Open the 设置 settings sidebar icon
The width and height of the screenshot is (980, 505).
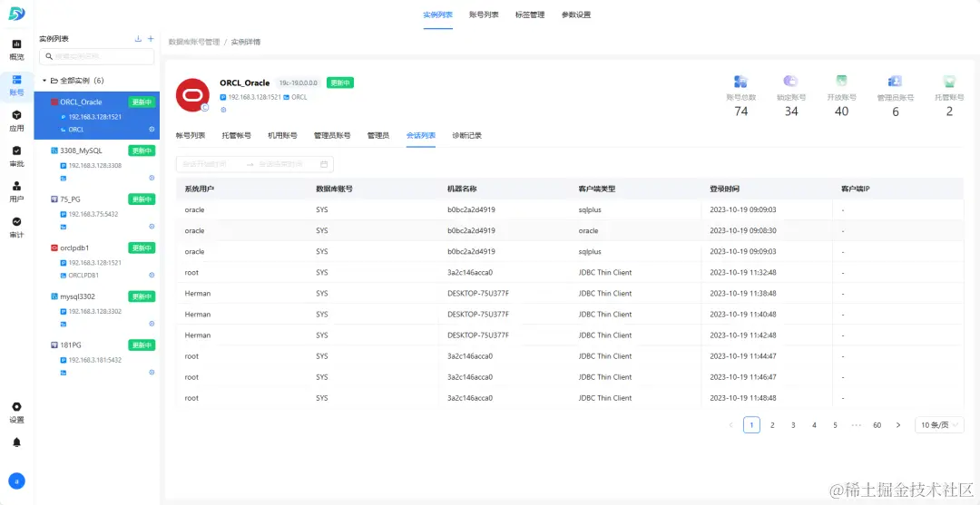pos(17,413)
